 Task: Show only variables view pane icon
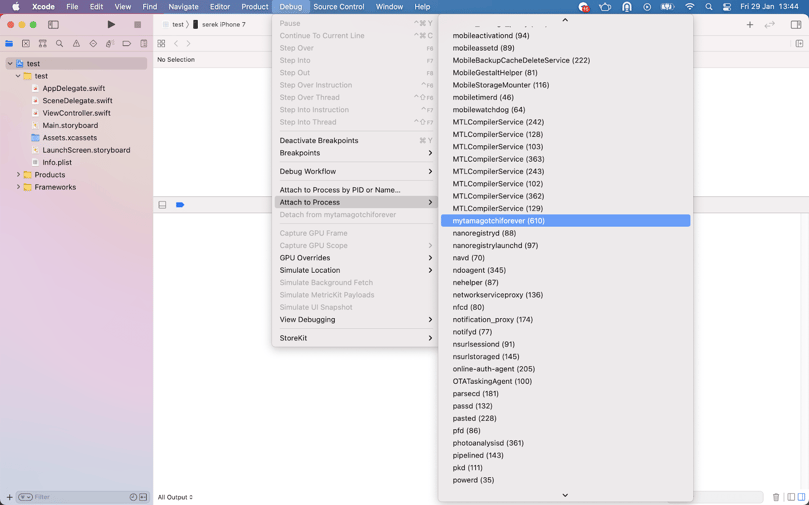click(791, 497)
